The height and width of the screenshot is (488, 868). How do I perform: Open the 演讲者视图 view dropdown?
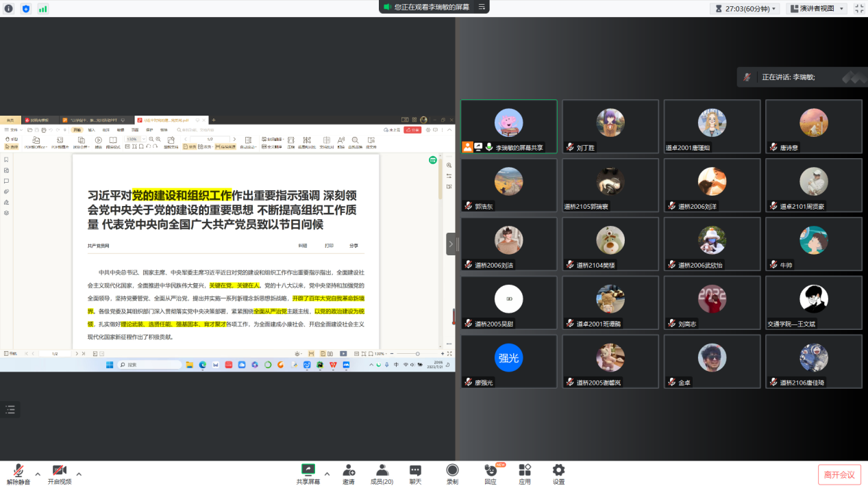click(817, 9)
